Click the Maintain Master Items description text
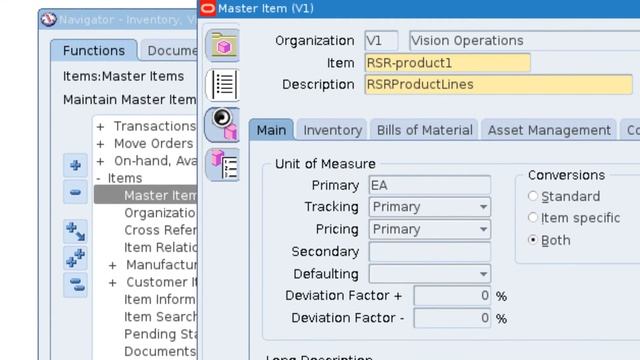The width and height of the screenshot is (640, 360). point(129,100)
